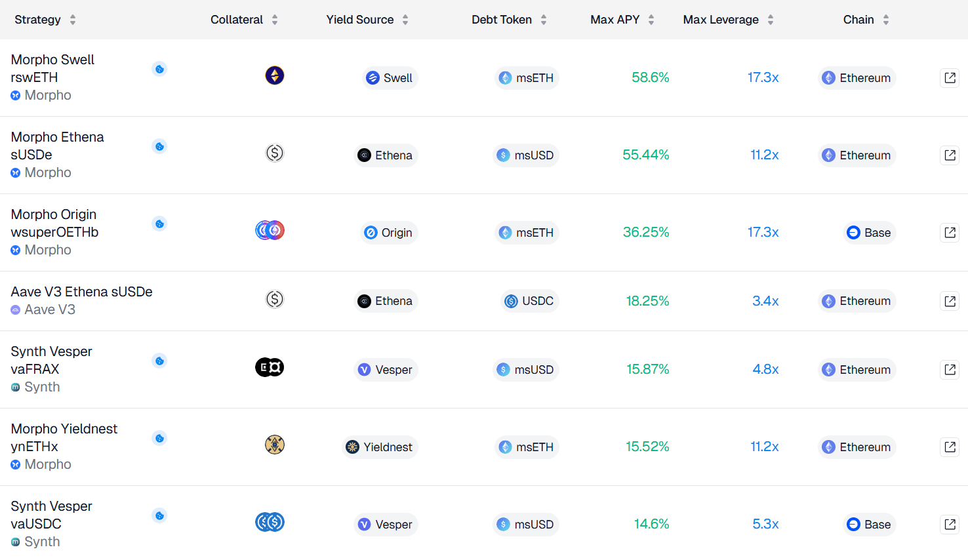Viewport: 968px width, 560px height.
Task: Click the USDC debt token tag
Action: coord(530,301)
